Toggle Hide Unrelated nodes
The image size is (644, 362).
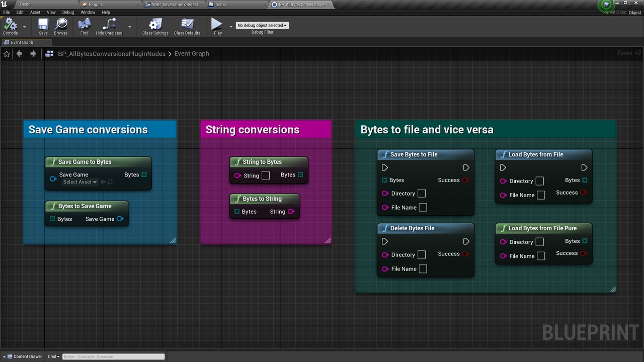pos(109,26)
